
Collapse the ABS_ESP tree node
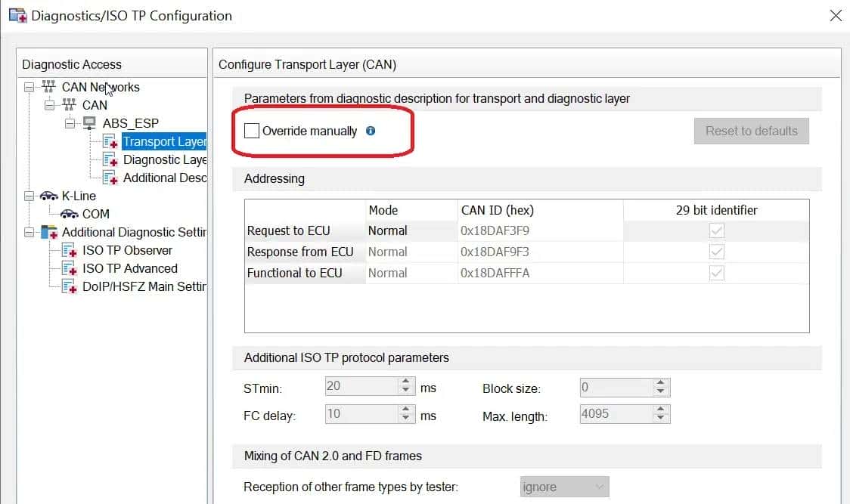tap(70, 123)
